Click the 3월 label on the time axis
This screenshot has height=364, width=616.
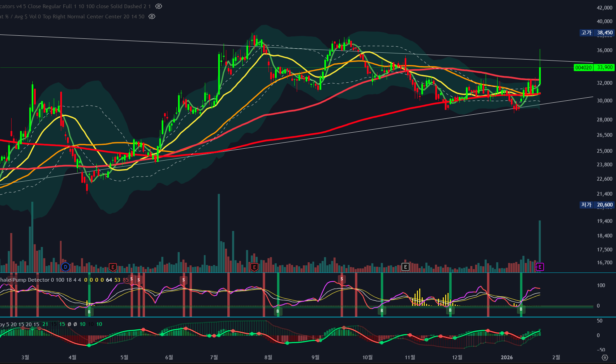click(x=25, y=357)
